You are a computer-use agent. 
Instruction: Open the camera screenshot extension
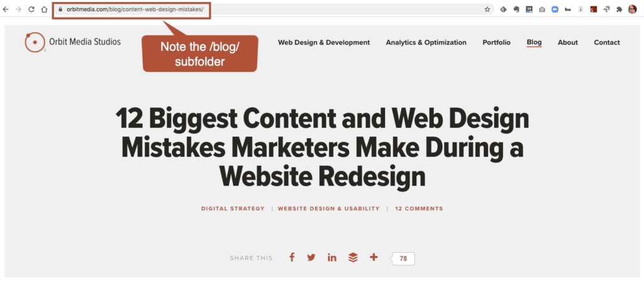[542, 9]
